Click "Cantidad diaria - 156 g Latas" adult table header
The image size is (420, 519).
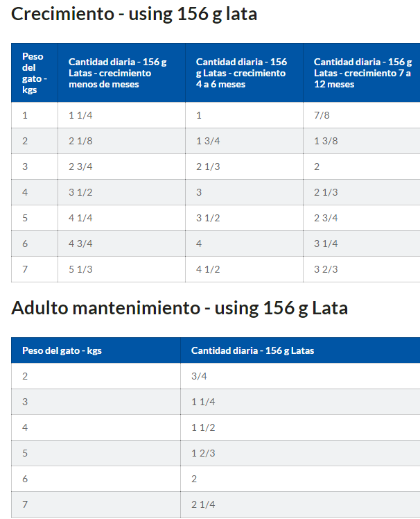(252, 350)
